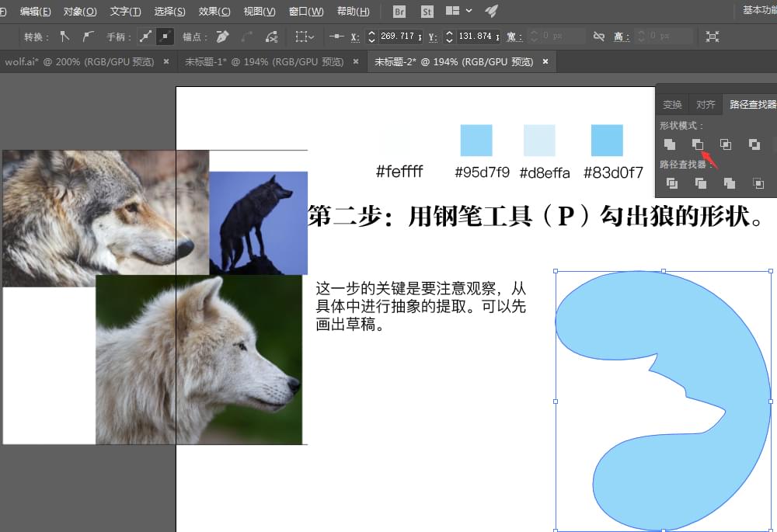777x532 pixels.
Task: Click the transform panel icon in control bar
Action: (x=712, y=37)
